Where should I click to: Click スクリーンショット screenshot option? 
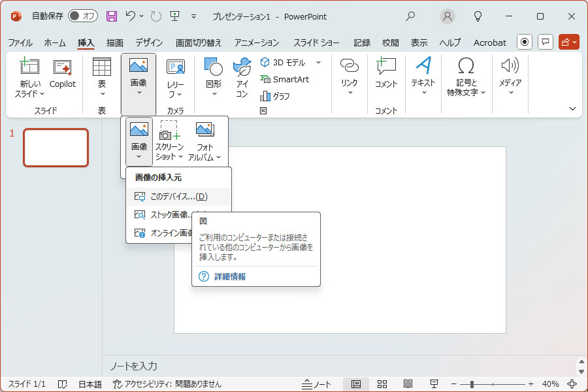pyautogui.click(x=169, y=140)
